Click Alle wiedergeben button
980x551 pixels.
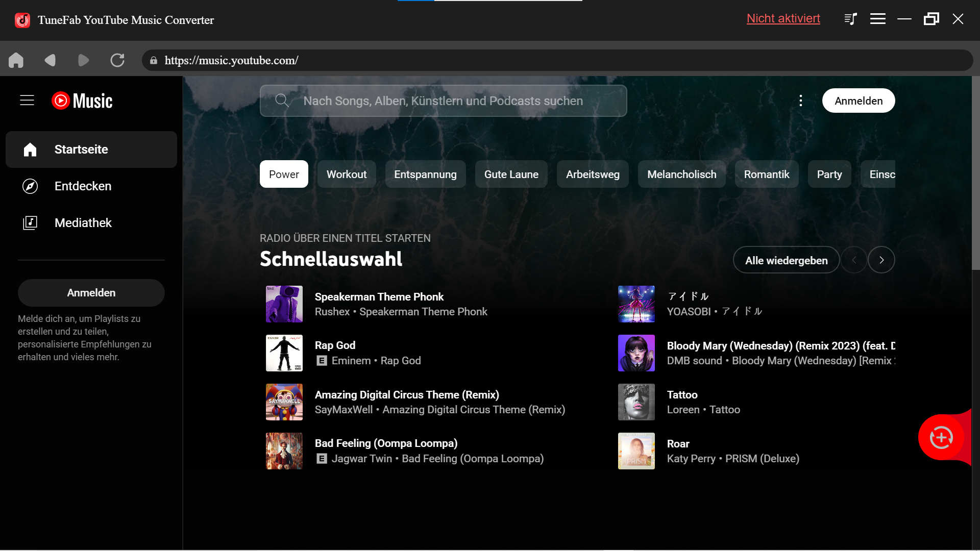[787, 260]
